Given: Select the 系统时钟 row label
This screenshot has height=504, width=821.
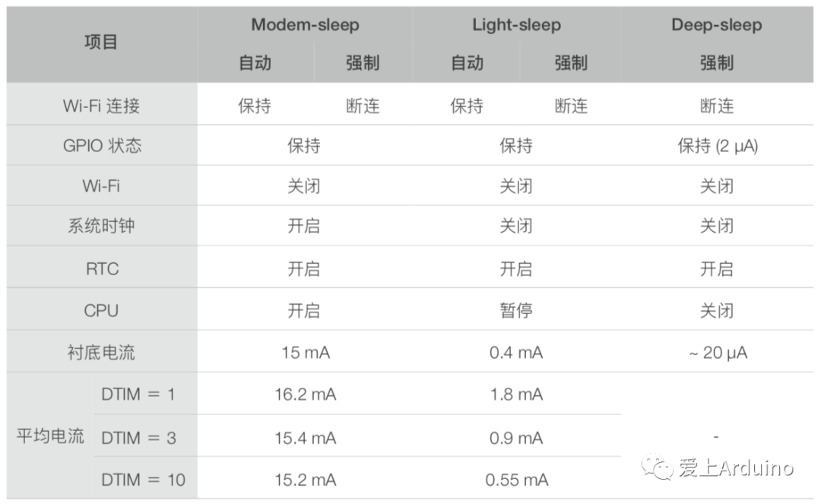Looking at the screenshot, I should pos(102,226).
